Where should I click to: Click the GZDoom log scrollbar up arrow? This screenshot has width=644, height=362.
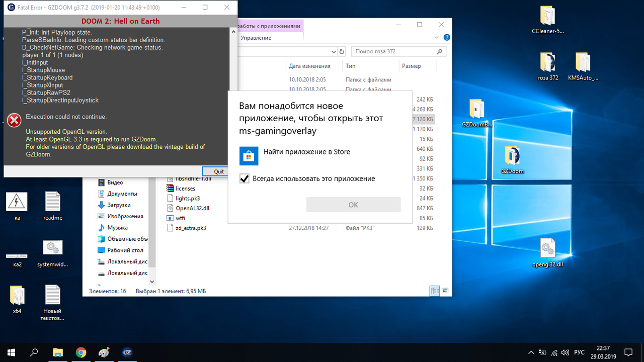(234, 31)
